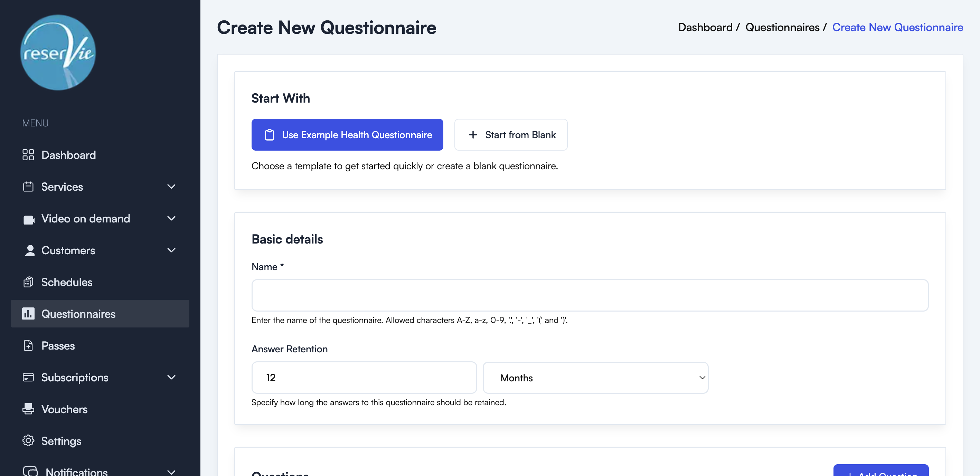This screenshot has width=980, height=476.
Task: Click the Customers person icon
Action: coord(29,250)
